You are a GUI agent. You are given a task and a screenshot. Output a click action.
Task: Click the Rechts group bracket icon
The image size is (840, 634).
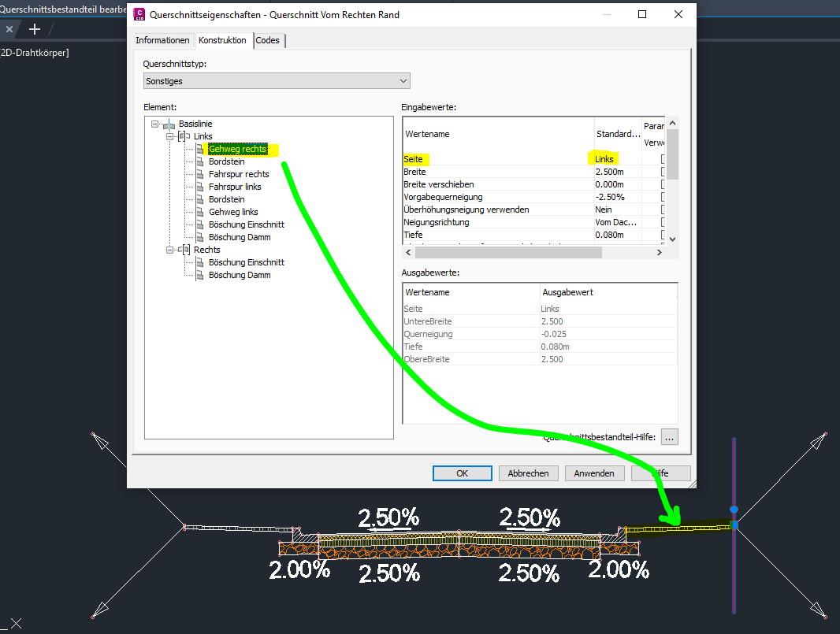coord(184,250)
